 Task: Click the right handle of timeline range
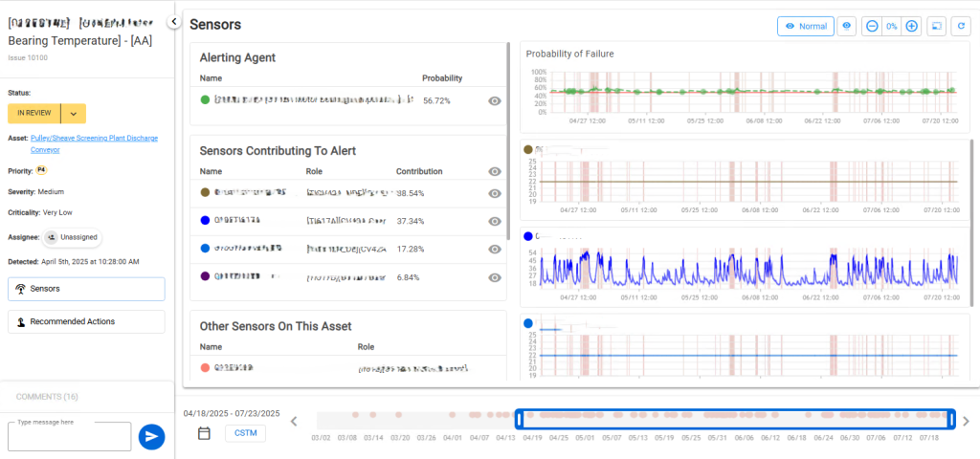(x=951, y=420)
